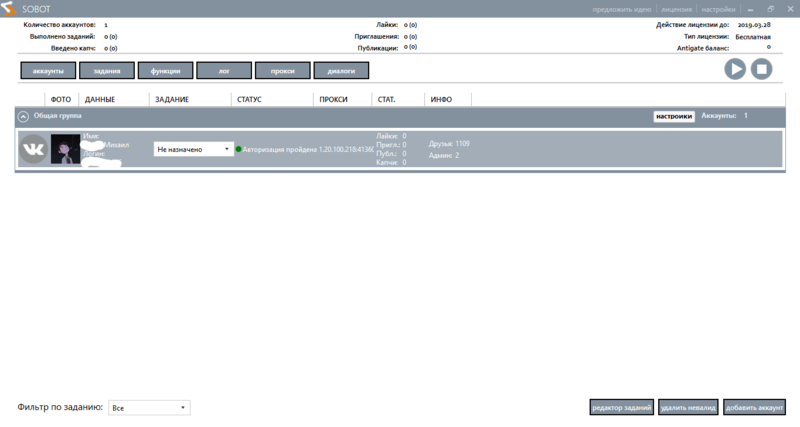This screenshot has width=800, height=427.
Task: Click the group настройки button
Action: click(674, 116)
